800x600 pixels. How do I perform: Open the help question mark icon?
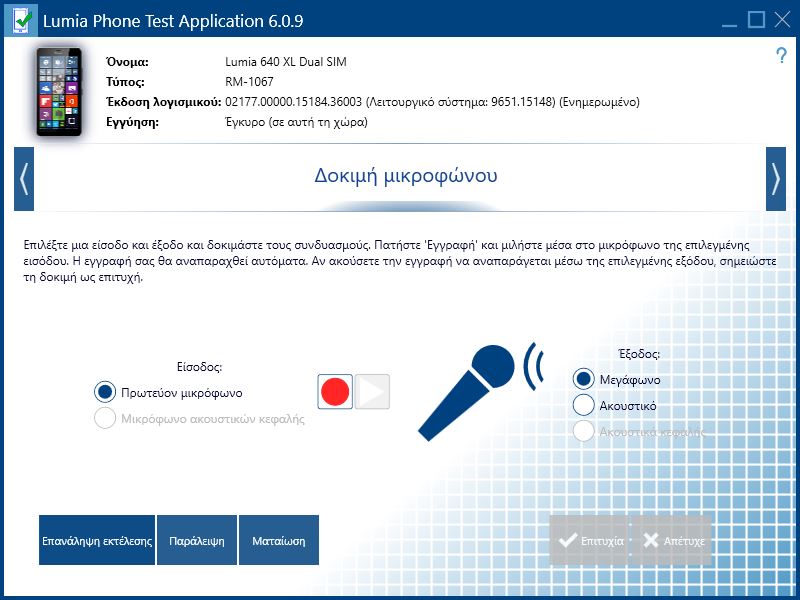(x=781, y=55)
